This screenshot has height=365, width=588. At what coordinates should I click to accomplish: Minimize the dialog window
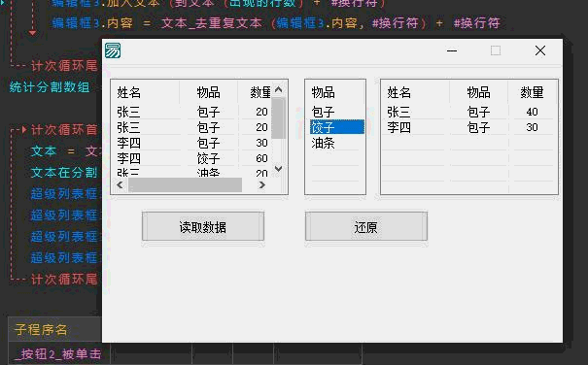[452, 50]
